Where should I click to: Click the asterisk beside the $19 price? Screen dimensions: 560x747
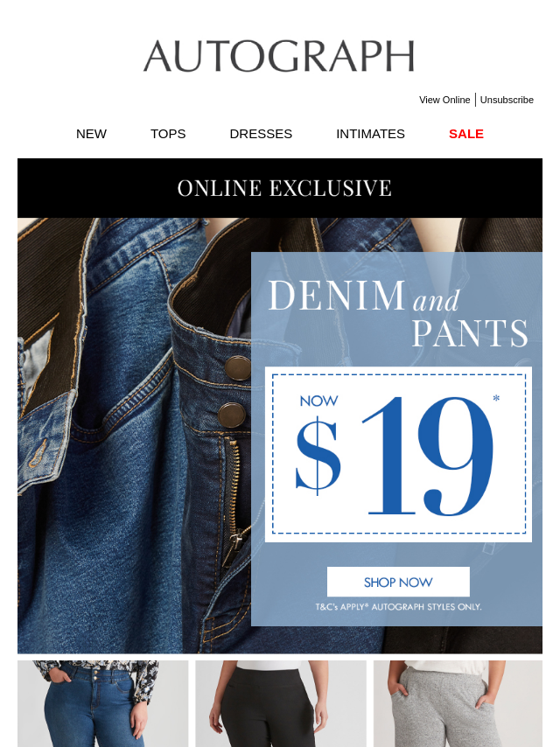point(496,398)
